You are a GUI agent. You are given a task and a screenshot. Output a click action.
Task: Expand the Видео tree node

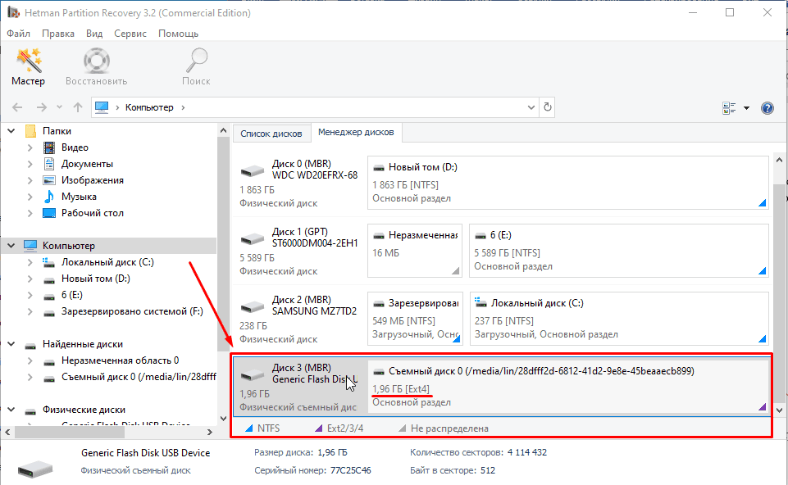click(30, 148)
